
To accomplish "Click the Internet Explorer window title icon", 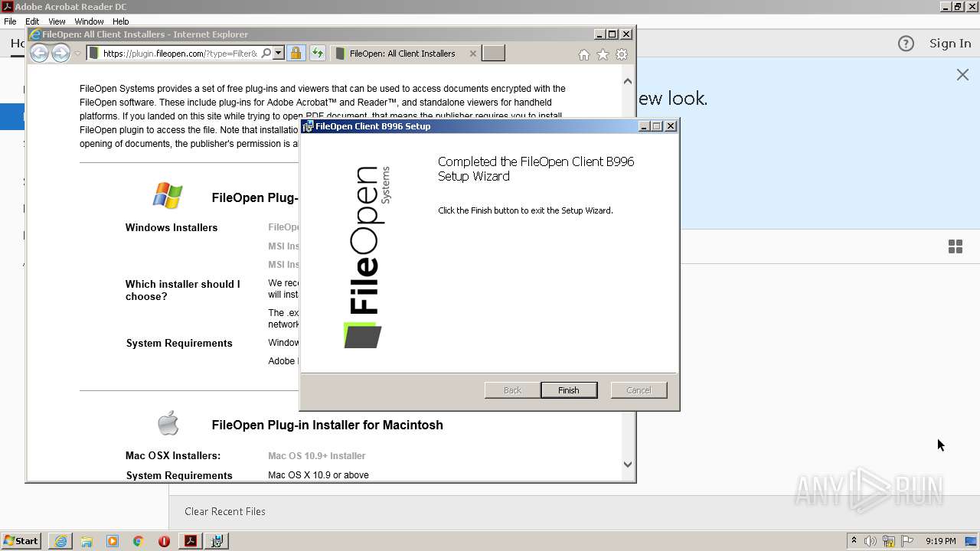I will pyautogui.click(x=35, y=34).
